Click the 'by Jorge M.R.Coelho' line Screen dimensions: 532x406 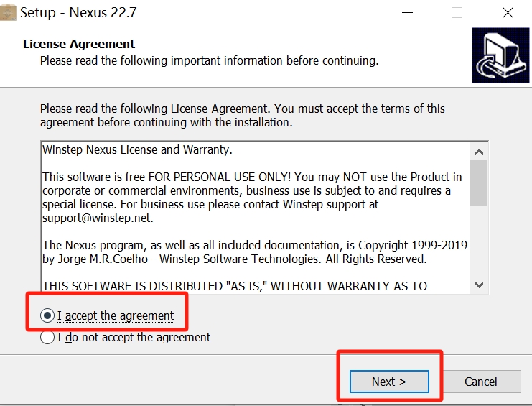coord(235,259)
